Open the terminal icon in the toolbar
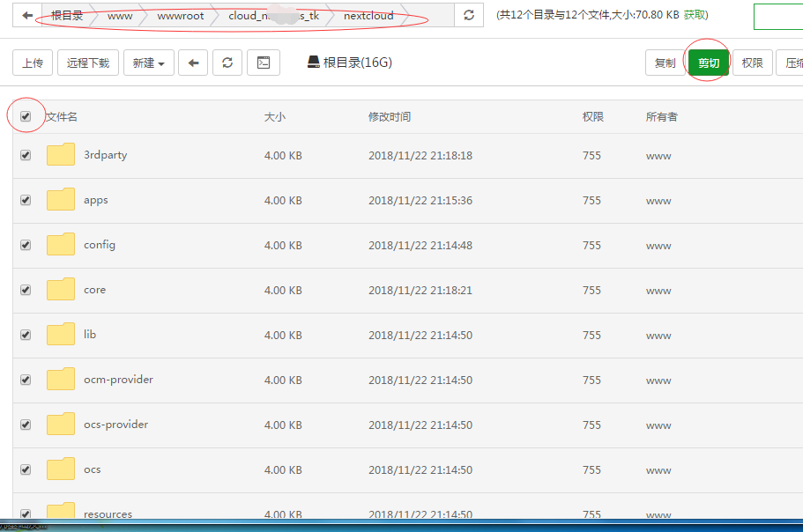803x532 pixels. [263, 63]
